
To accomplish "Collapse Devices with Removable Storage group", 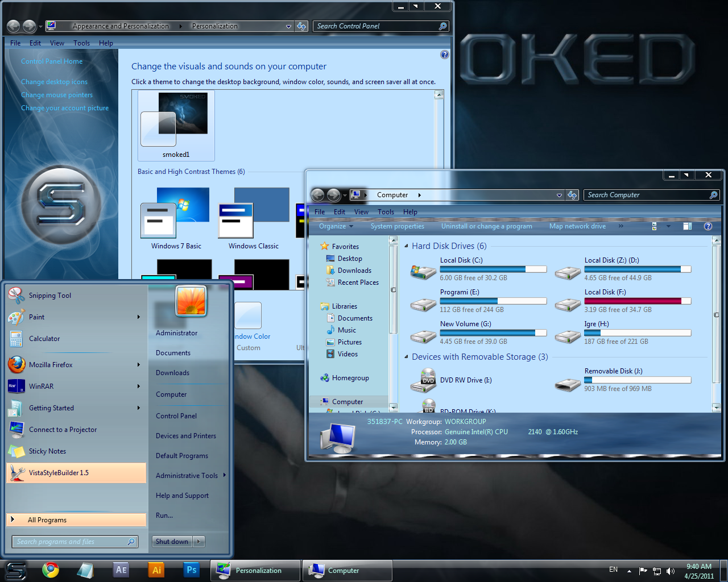I will pos(406,357).
